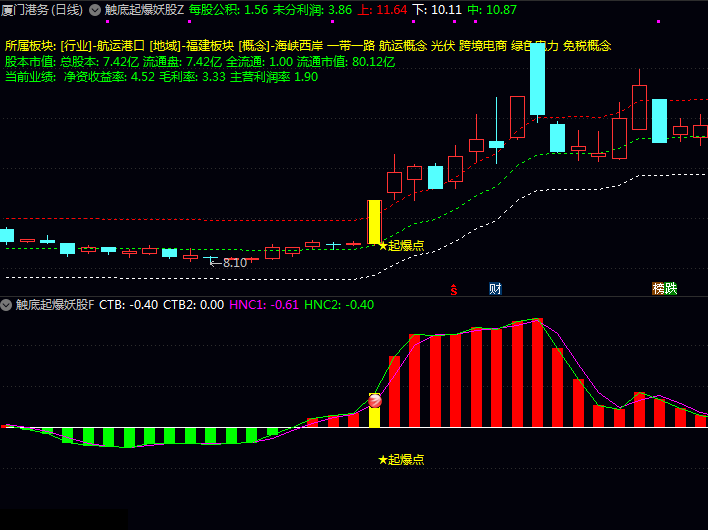Click the 光伏 concept label
Screen dimensions: 708x530
click(443, 46)
